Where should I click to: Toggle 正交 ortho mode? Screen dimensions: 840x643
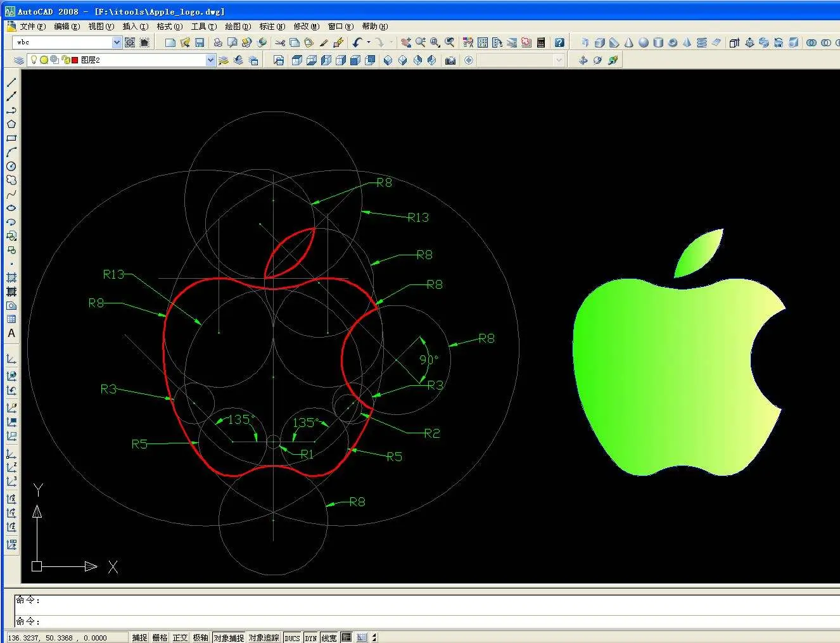coord(180,638)
